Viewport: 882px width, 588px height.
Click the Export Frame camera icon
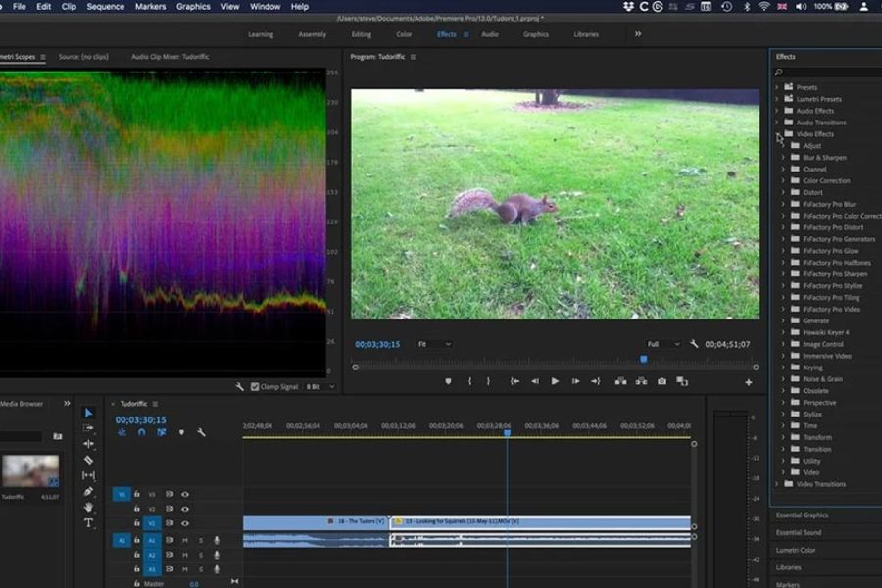click(662, 381)
